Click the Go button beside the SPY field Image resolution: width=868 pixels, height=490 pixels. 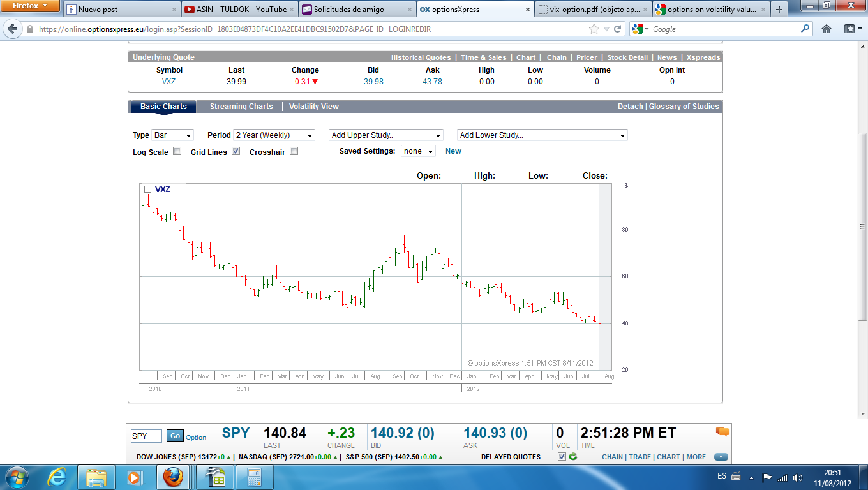[x=175, y=436]
